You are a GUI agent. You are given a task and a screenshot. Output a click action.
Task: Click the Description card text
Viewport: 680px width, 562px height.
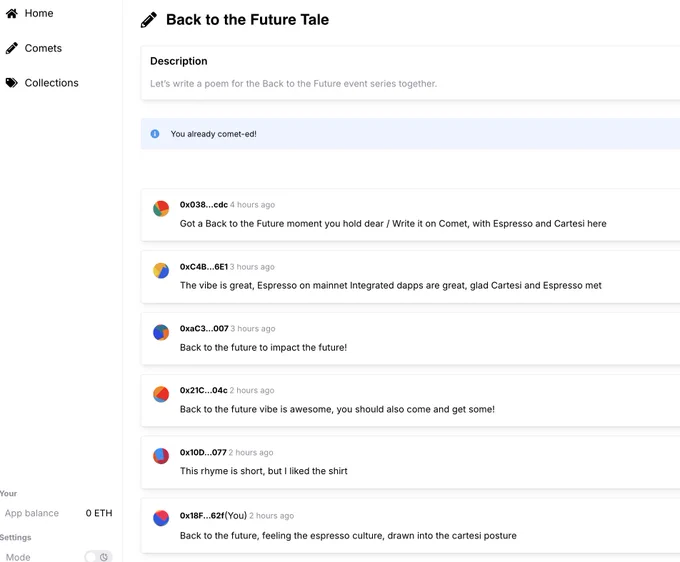coord(293,84)
